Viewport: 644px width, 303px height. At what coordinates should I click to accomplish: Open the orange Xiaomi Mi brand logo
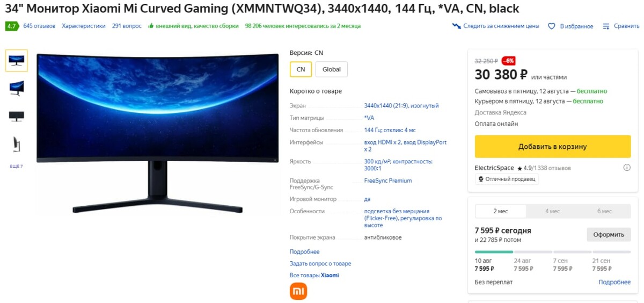(x=298, y=291)
